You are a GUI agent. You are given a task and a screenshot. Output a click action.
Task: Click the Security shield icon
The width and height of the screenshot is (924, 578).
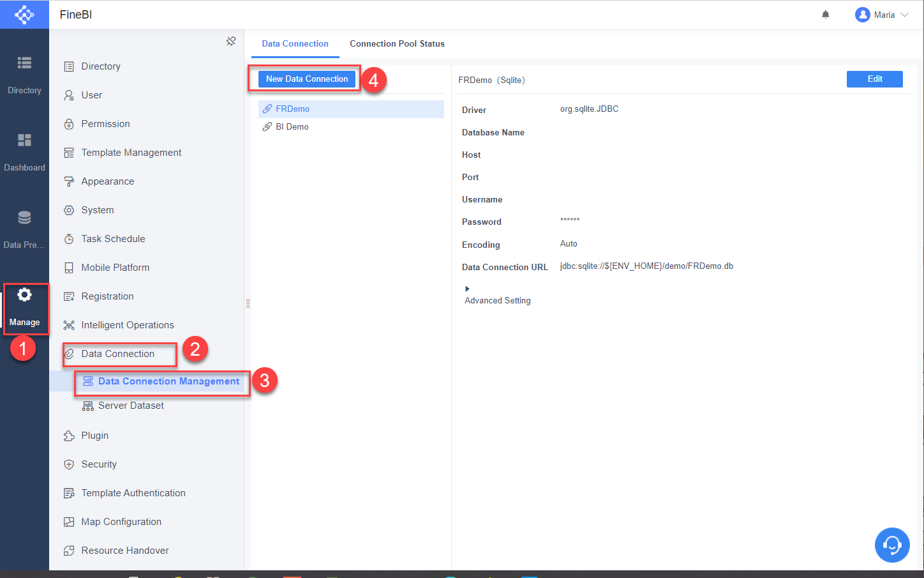[69, 464]
